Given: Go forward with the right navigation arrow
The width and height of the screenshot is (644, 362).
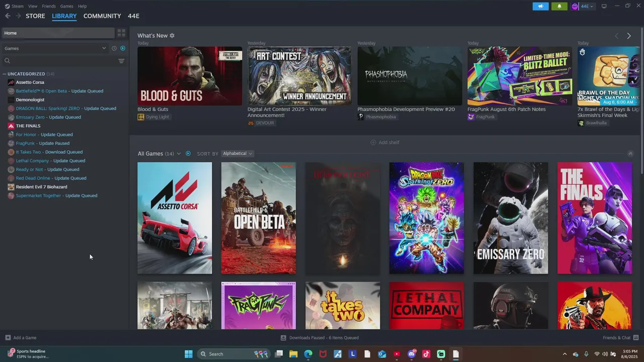Looking at the screenshot, I should coord(18,16).
